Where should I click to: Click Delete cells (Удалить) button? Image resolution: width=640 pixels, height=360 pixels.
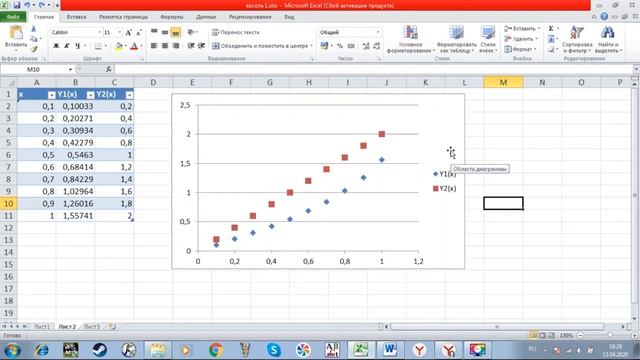click(x=520, y=39)
